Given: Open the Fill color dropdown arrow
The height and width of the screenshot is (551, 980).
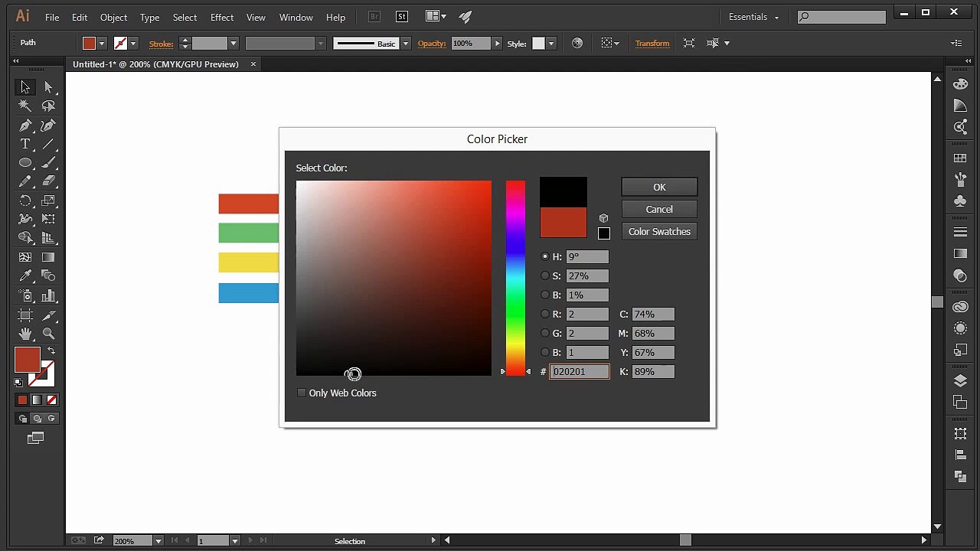Looking at the screenshot, I should tap(101, 44).
